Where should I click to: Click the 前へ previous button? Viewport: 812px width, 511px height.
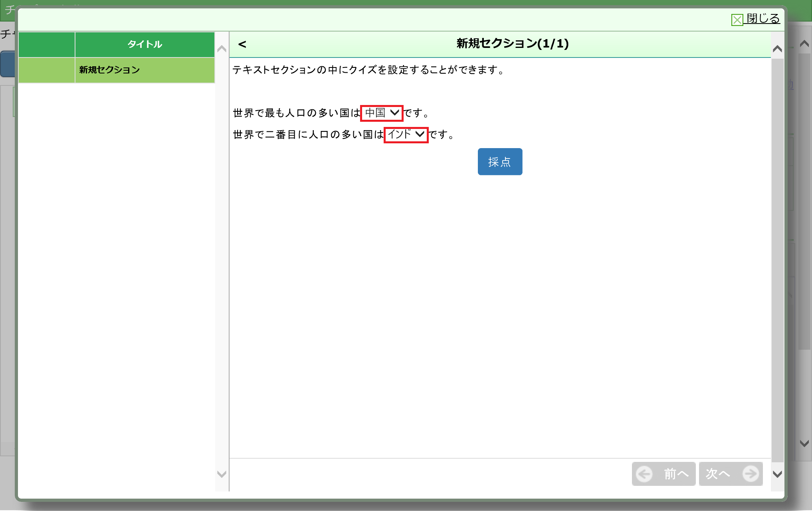point(663,474)
